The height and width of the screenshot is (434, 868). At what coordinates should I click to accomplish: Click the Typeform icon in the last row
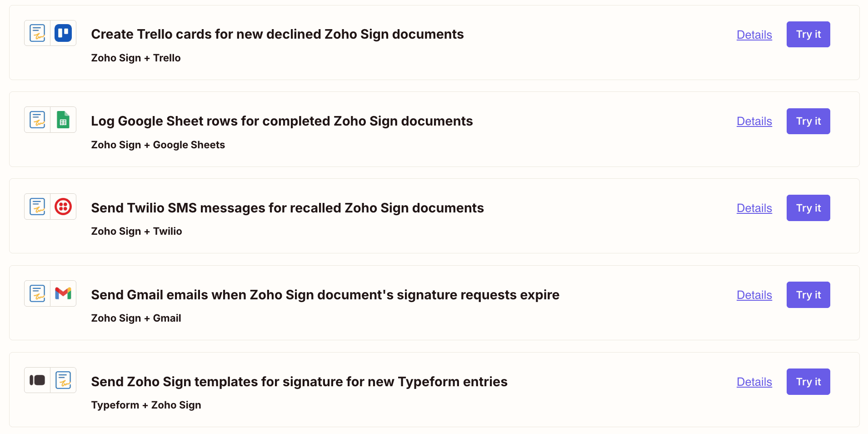click(37, 380)
